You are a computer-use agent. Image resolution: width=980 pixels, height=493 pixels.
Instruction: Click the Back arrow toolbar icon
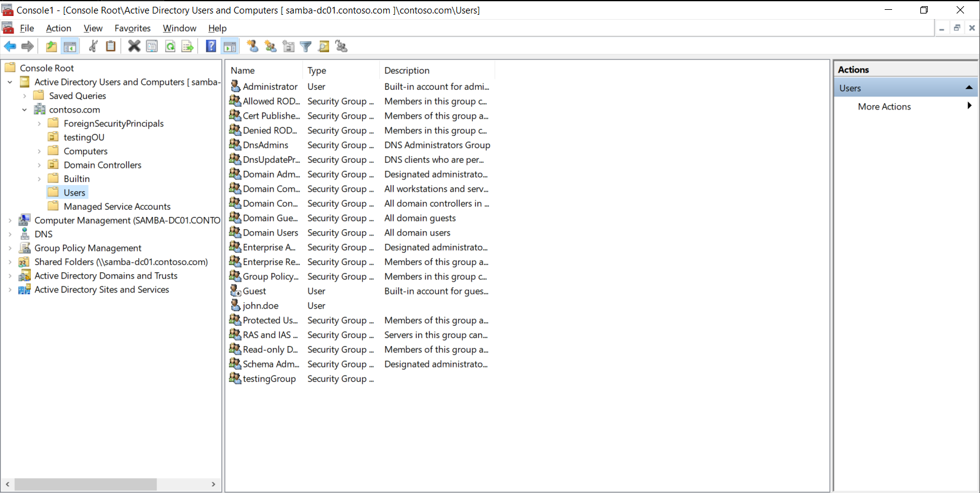(10, 46)
